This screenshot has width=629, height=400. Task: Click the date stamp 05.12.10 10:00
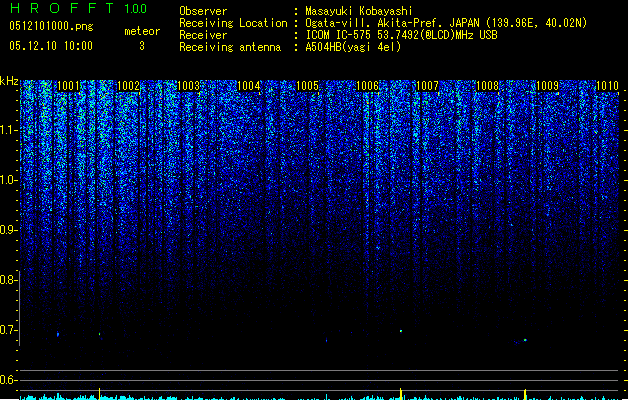coord(51,46)
